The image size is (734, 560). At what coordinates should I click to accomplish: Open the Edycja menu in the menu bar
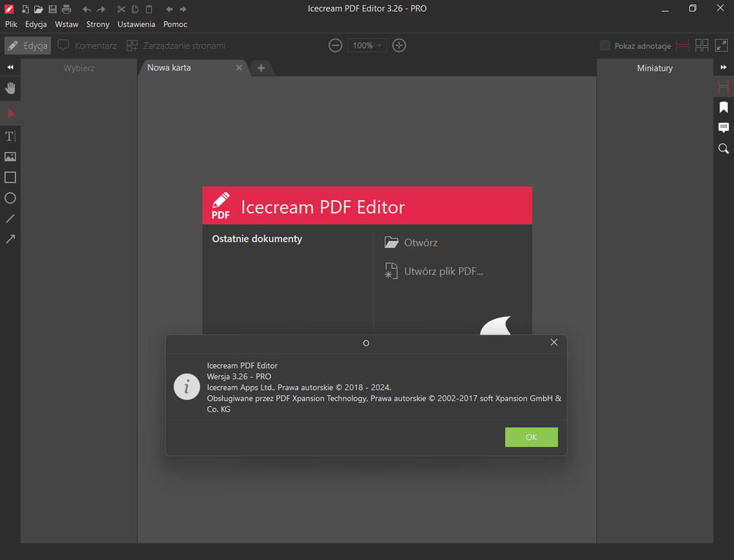(36, 24)
